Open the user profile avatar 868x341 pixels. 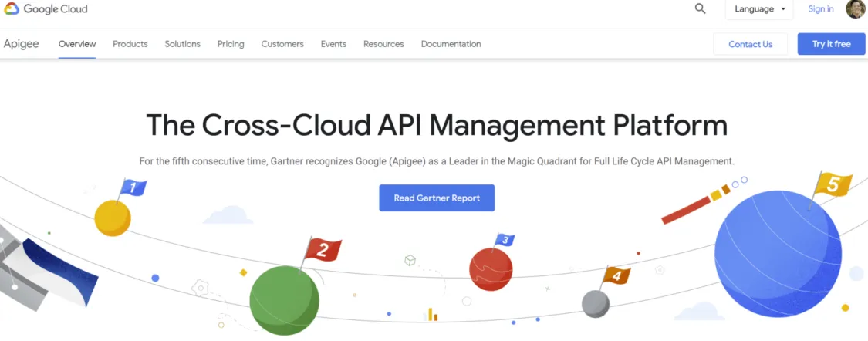click(855, 8)
